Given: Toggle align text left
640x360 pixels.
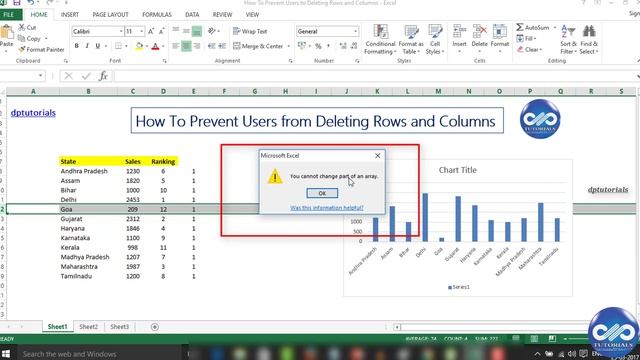Looking at the screenshot, I should [176, 46].
